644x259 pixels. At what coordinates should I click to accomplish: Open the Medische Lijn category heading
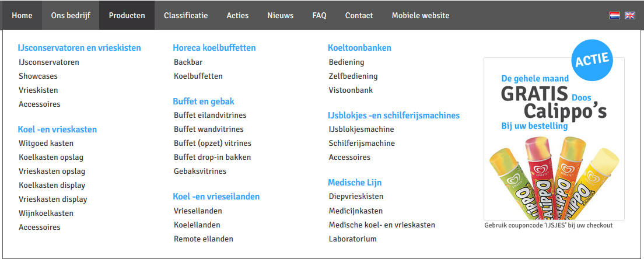[x=355, y=183]
